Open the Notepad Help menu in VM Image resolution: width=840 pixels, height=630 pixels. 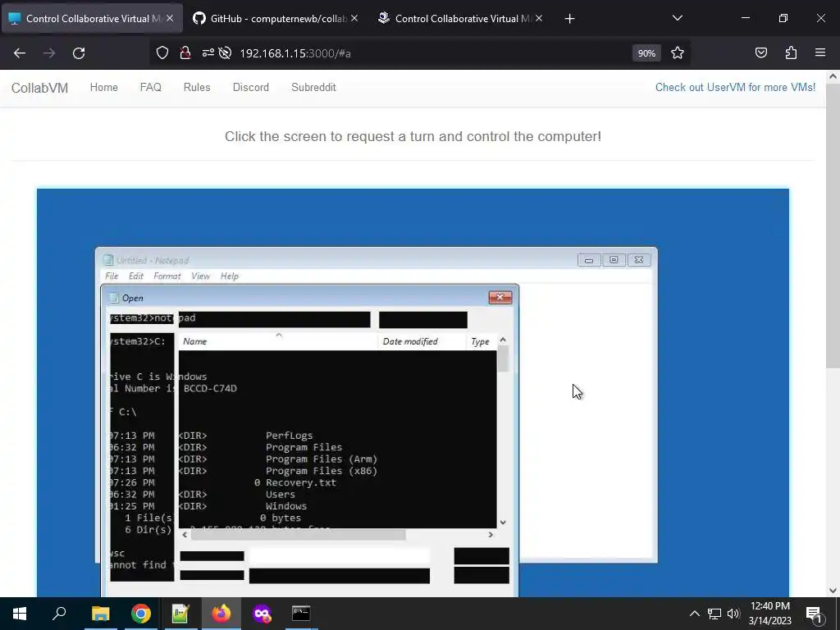(x=230, y=276)
